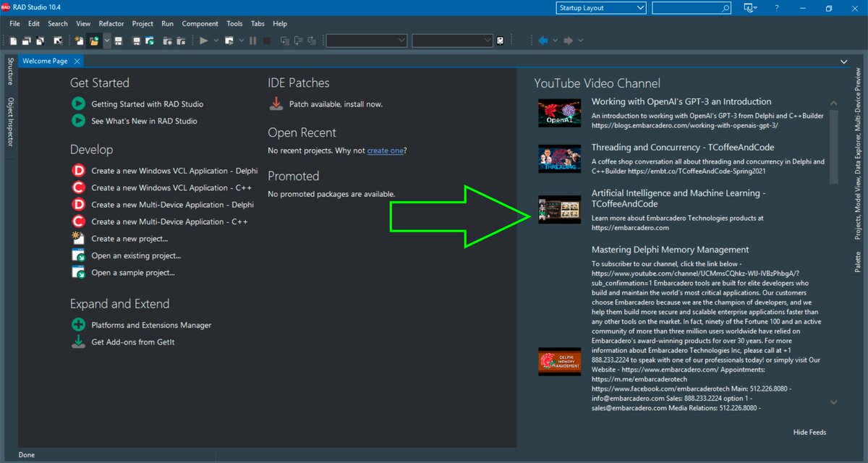The image size is (868, 463).
Task: Open the second empty toolbar combo box
Action: click(452, 41)
